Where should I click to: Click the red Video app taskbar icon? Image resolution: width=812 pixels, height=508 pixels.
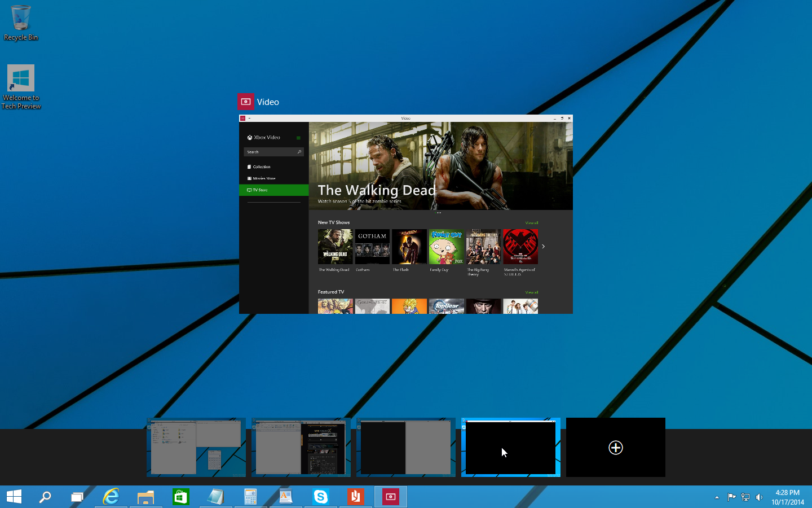(390, 497)
